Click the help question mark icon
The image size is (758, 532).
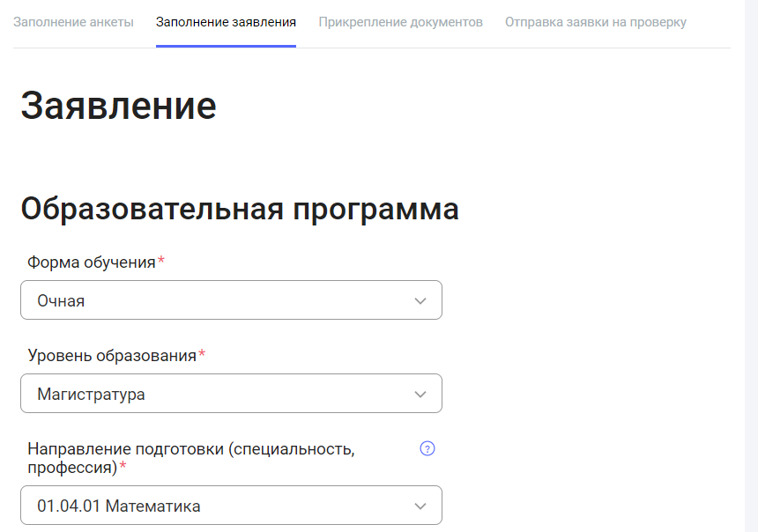pos(427,448)
